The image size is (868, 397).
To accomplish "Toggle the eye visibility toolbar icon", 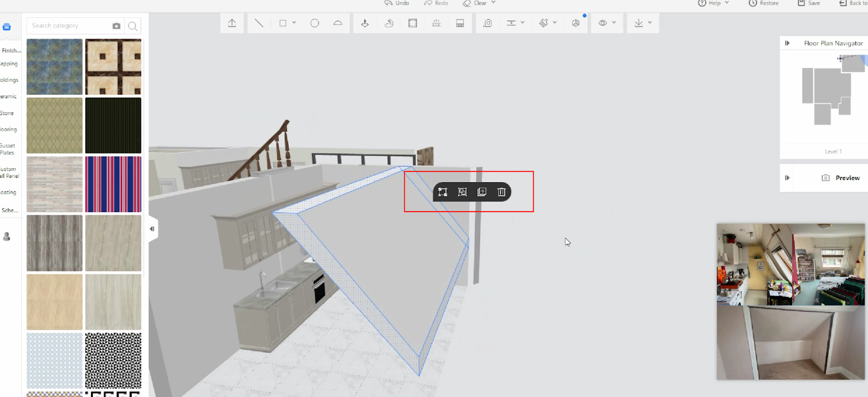I will point(603,23).
